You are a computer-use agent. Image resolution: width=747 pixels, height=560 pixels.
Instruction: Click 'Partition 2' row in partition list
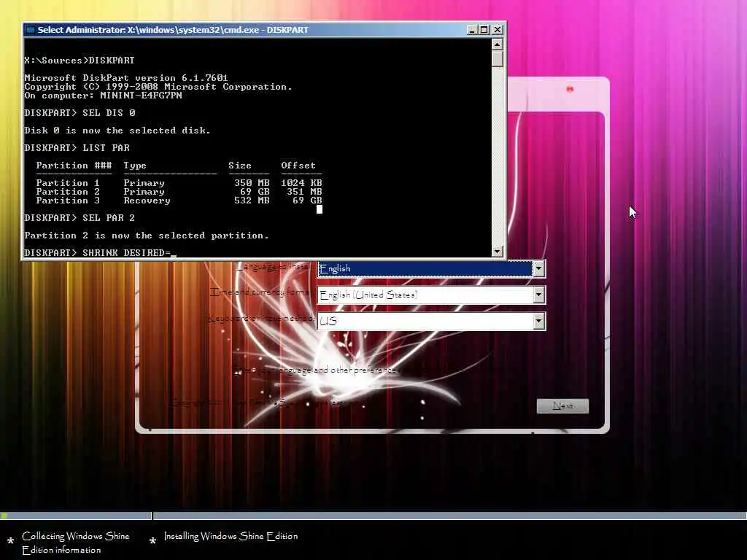pos(179,192)
